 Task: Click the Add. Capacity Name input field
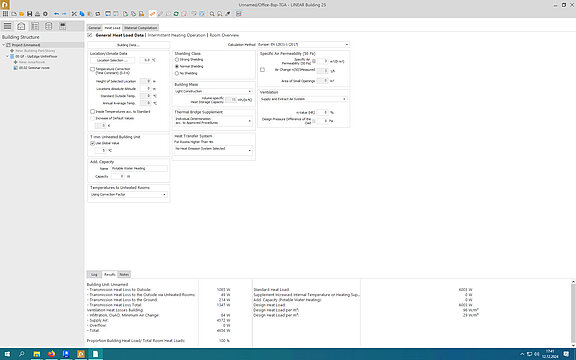(x=139, y=169)
